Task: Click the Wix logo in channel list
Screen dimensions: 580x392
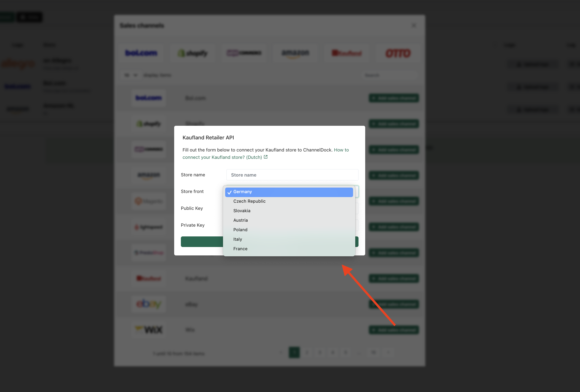Action: point(148,330)
